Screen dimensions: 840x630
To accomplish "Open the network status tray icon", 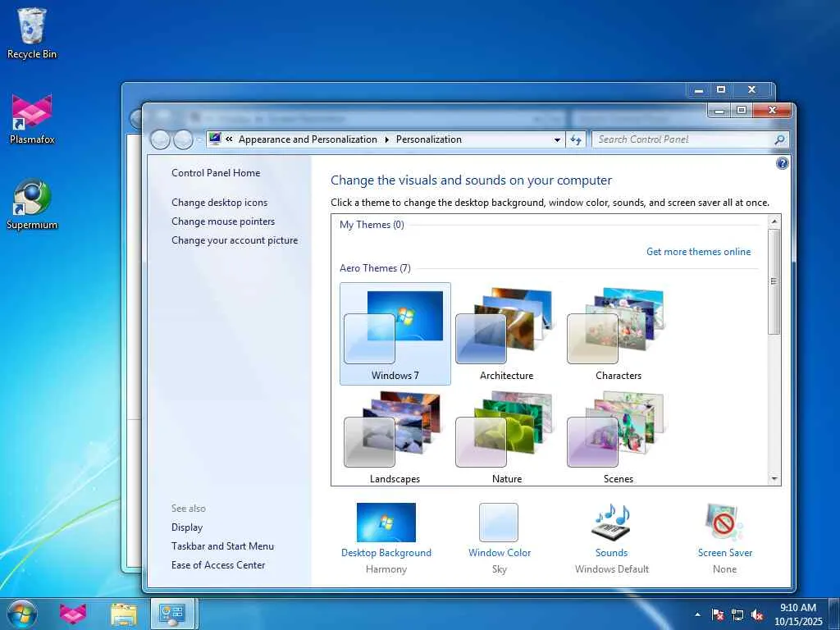I will pos(737,614).
